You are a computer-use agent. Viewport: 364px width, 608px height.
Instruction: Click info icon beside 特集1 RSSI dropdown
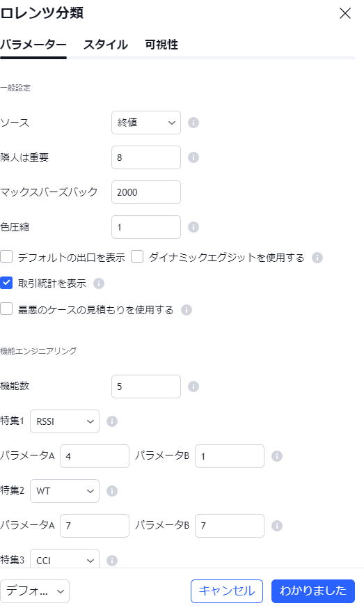point(112,421)
